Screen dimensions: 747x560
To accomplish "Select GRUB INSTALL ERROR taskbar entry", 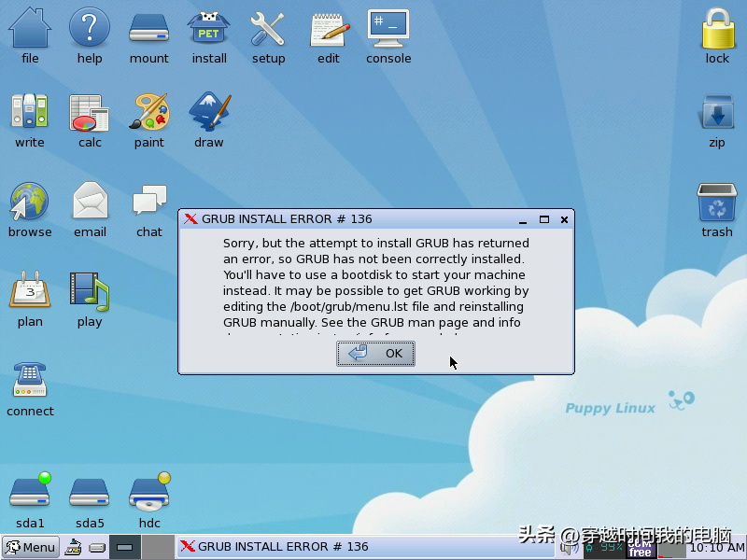I will tap(365, 547).
